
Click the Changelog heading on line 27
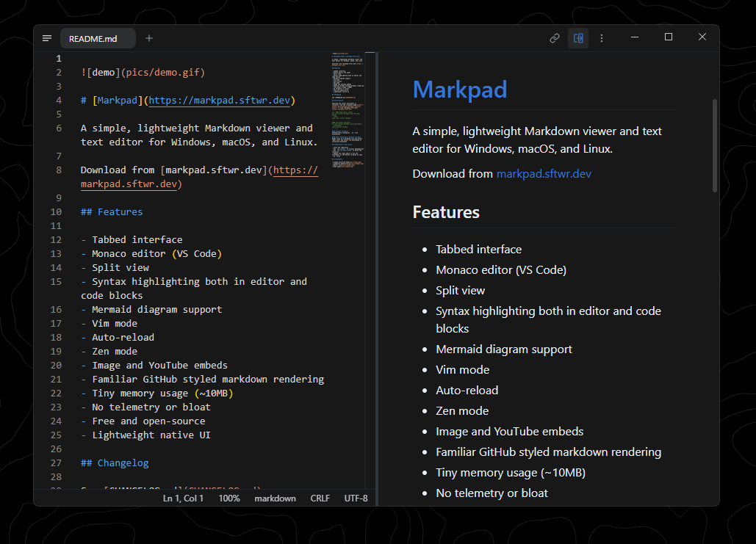(122, 463)
